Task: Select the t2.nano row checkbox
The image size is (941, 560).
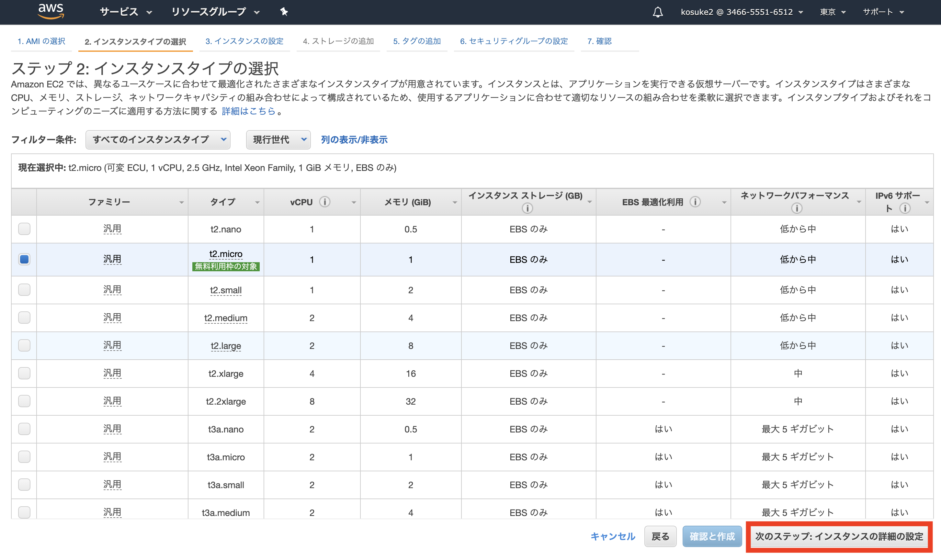Action: click(24, 229)
